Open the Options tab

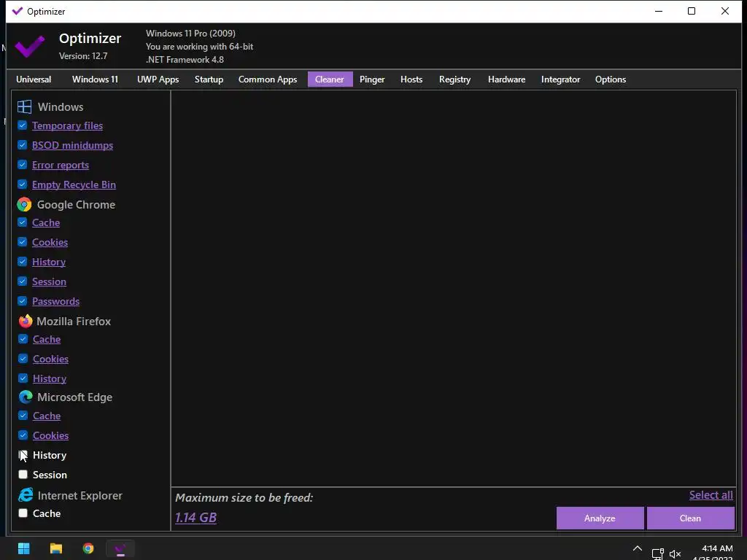pos(611,79)
